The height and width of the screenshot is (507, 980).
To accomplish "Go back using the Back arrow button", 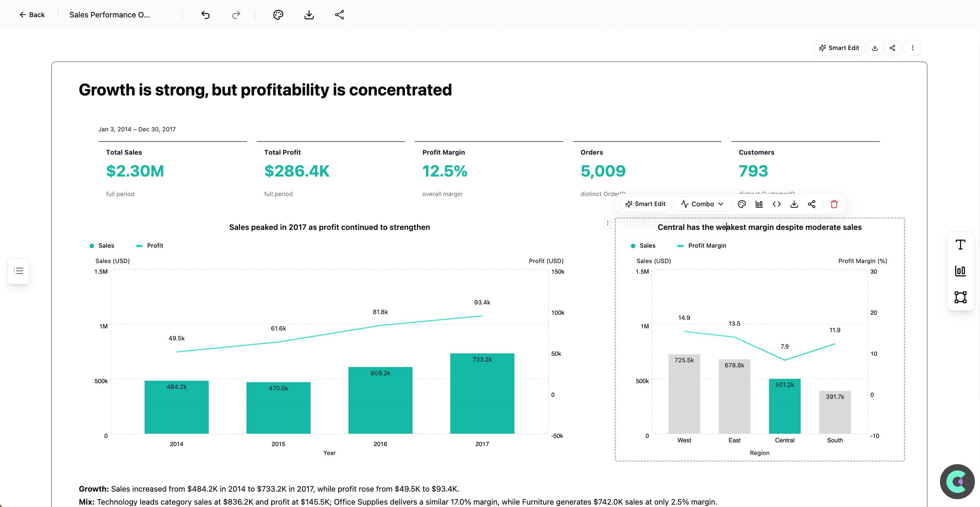I will click(x=32, y=15).
